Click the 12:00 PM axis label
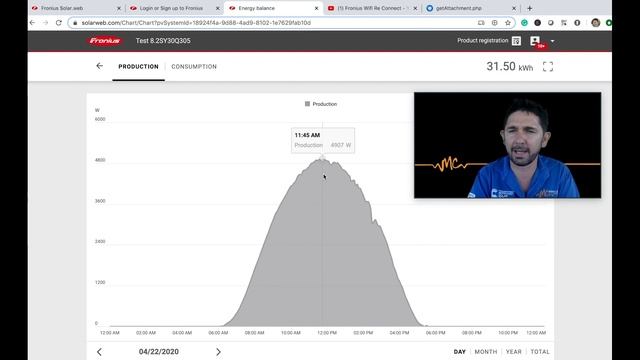 (327, 333)
